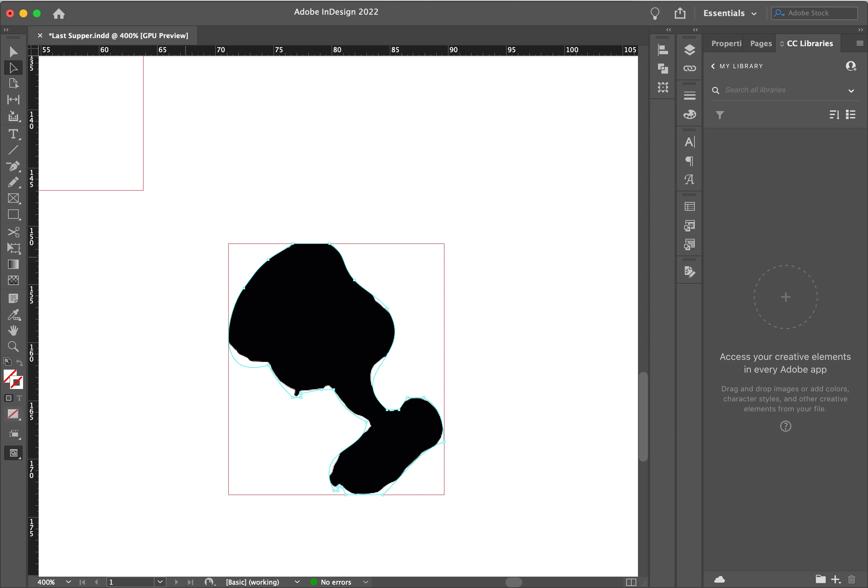Viewport: 868px width, 588px height.
Task: Select the Pen tool
Action: tap(13, 166)
